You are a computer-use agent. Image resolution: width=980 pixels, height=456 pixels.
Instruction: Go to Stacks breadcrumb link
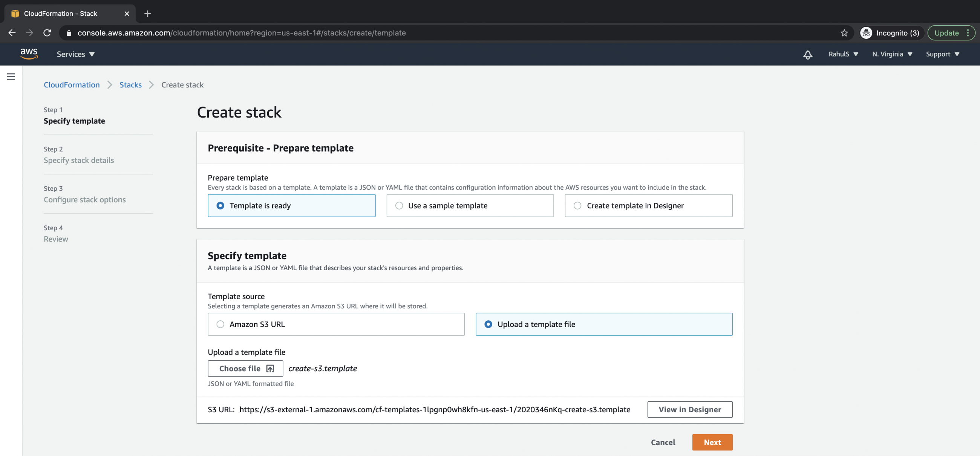coord(130,85)
